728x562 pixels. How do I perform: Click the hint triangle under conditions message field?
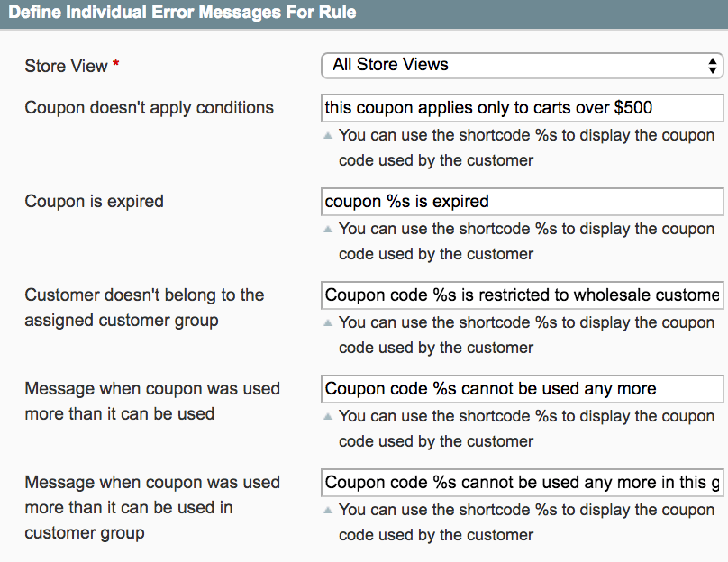[x=328, y=136]
